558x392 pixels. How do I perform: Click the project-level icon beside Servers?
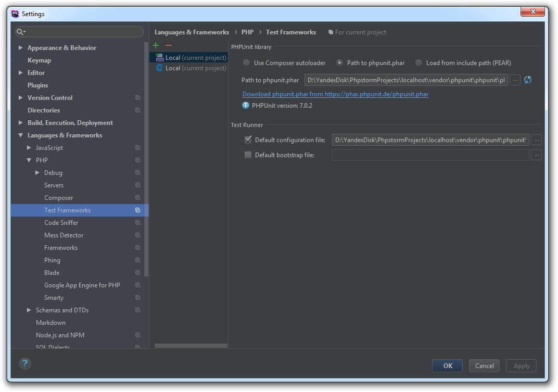pos(137,185)
